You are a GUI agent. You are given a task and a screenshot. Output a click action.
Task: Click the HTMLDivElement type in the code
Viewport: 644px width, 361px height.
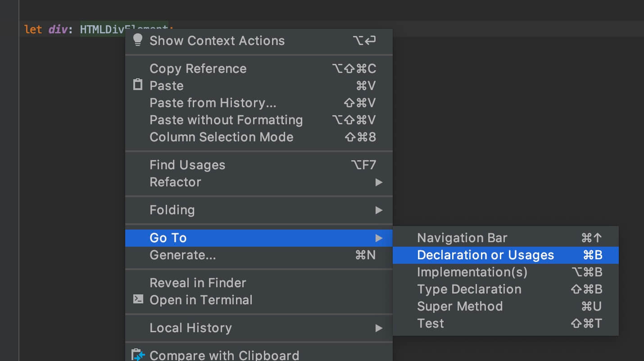[x=103, y=29]
